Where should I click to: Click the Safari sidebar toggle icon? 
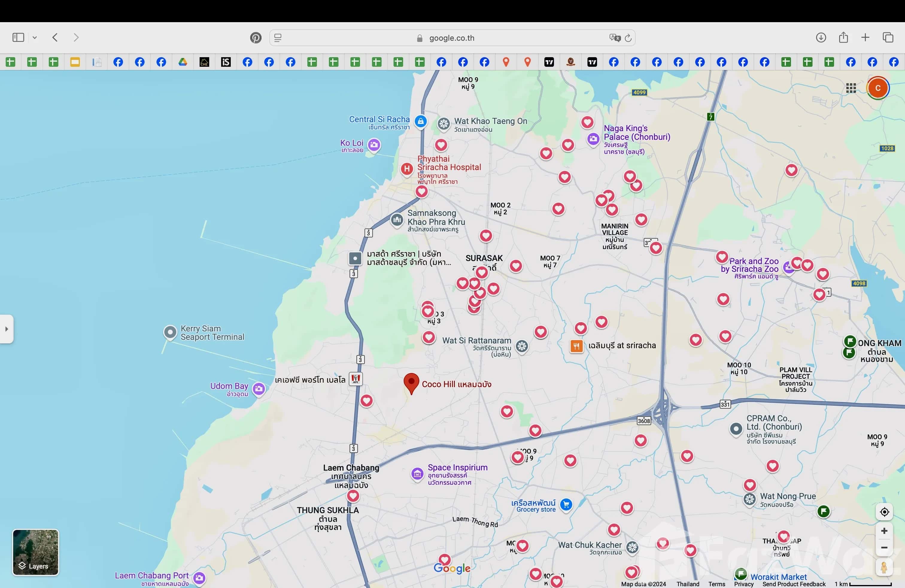coord(18,37)
